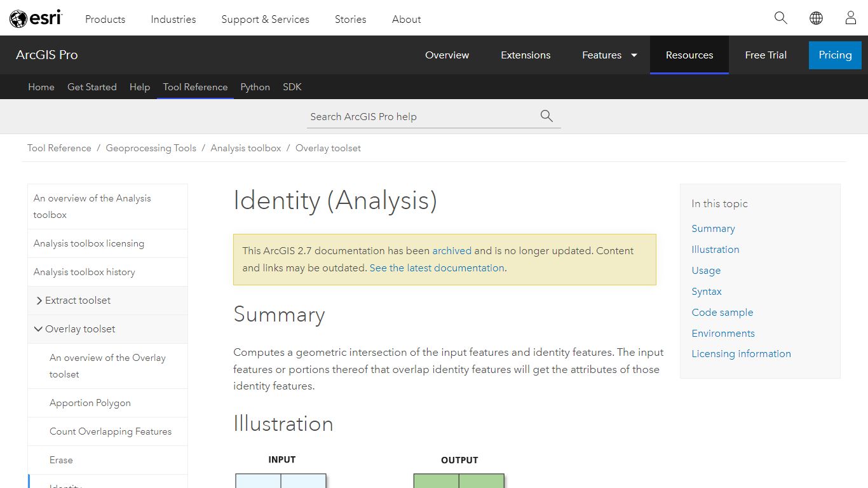Click the ArcGIS Pro title
868x488 pixels.
tap(47, 55)
